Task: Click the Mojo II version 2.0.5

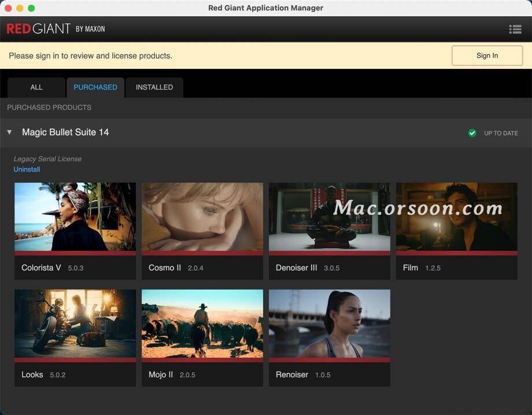Action: click(187, 375)
